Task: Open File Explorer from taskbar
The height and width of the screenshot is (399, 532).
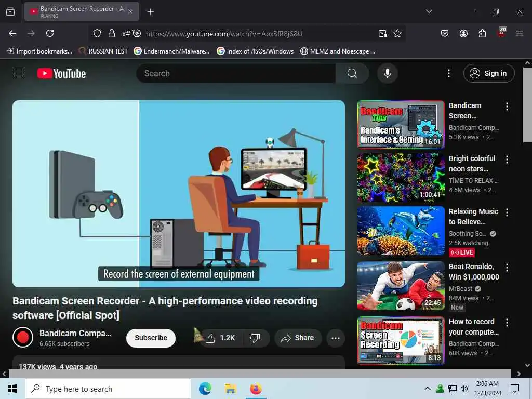Action: point(230,389)
